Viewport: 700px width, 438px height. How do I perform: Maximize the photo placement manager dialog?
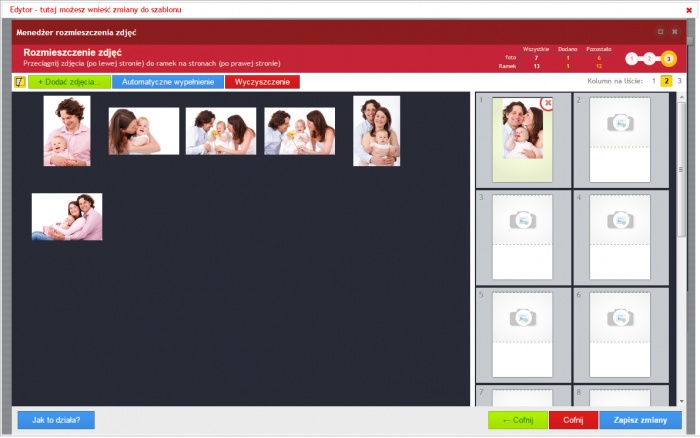tap(660, 32)
